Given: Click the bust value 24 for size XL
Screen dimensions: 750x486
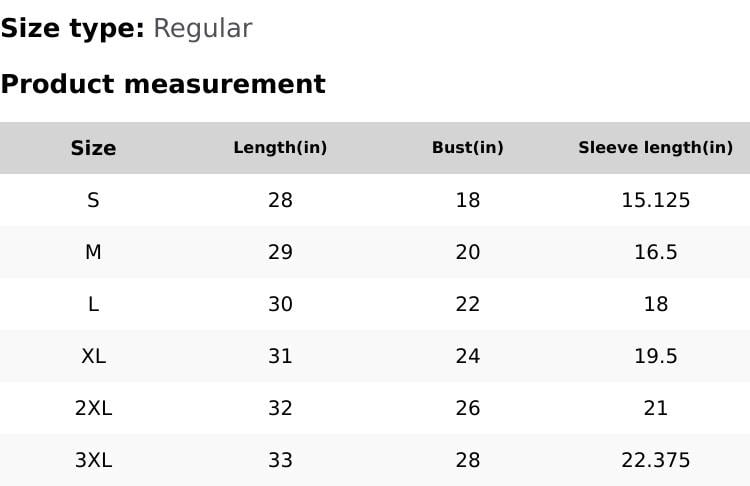Looking at the screenshot, I should pyautogui.click(x=467, y=356).
